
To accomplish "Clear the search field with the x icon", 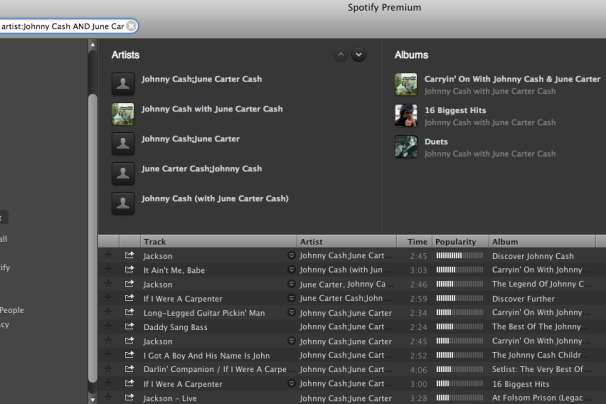I will [131, 26].
